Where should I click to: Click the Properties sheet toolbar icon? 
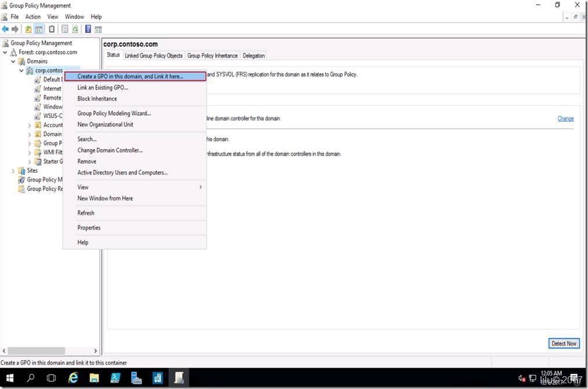click(x=65, y=30)
